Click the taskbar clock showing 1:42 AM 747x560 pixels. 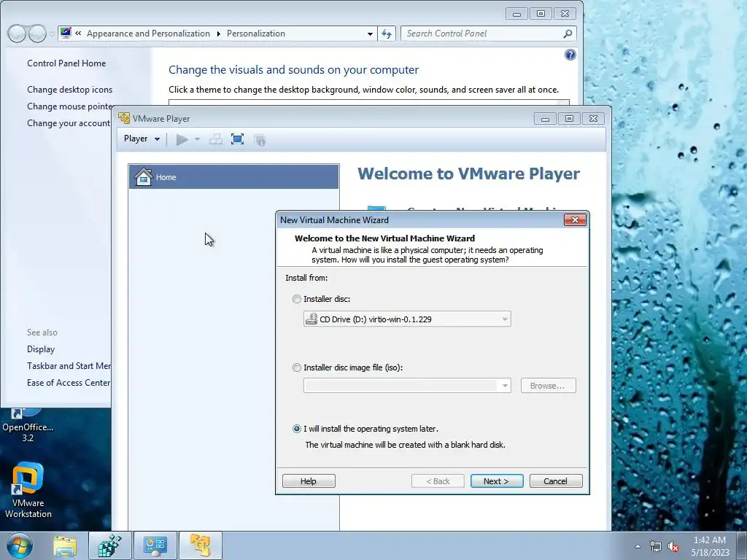(x=711, y=546)
